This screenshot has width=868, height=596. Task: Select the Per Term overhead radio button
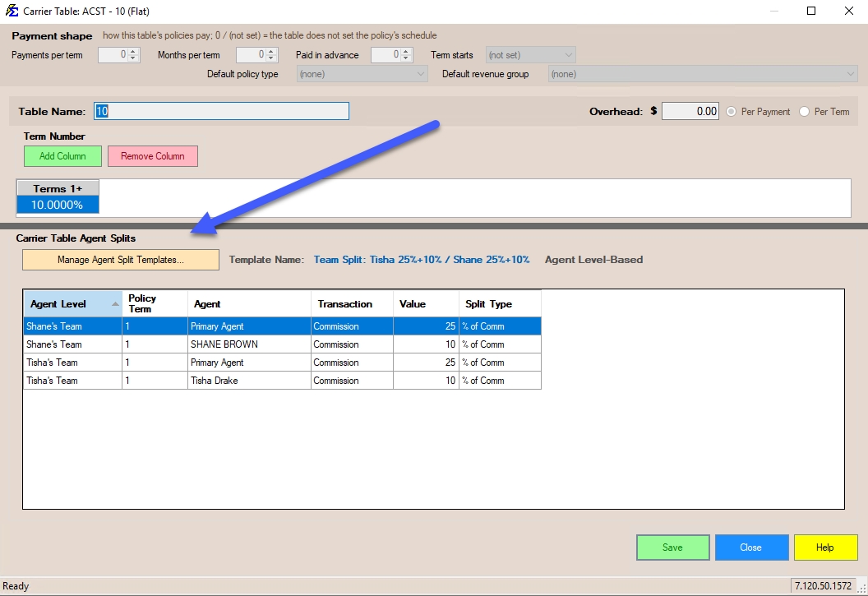(805, 112)
